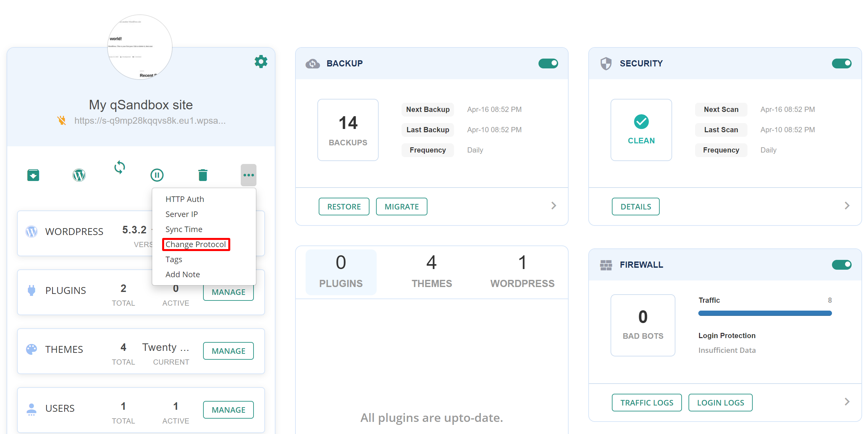The image size is (868, 434).
Task: Click the pause site icon
Action: pyautogui.click(x=157, y=175)
